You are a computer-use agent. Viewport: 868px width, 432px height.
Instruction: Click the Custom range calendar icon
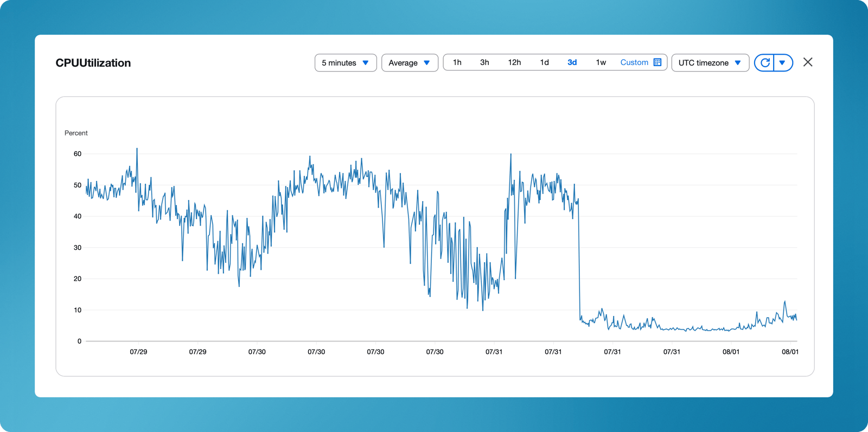coord(658,62)
